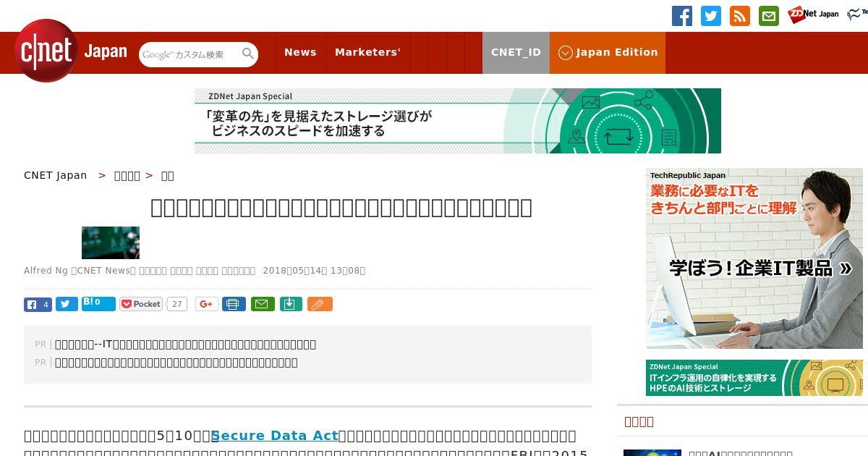Open the Marketers' menu

point(367,52)
